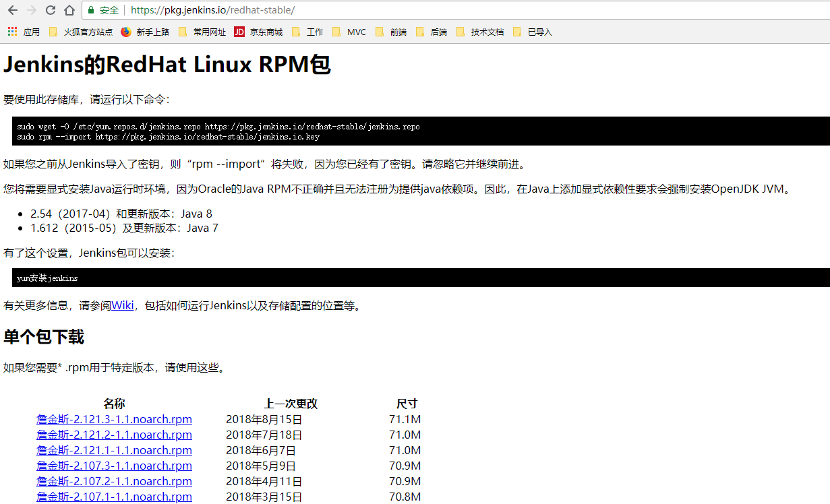Reload the page with the refresh icon

pyautogui.click(x=51, y=10)
